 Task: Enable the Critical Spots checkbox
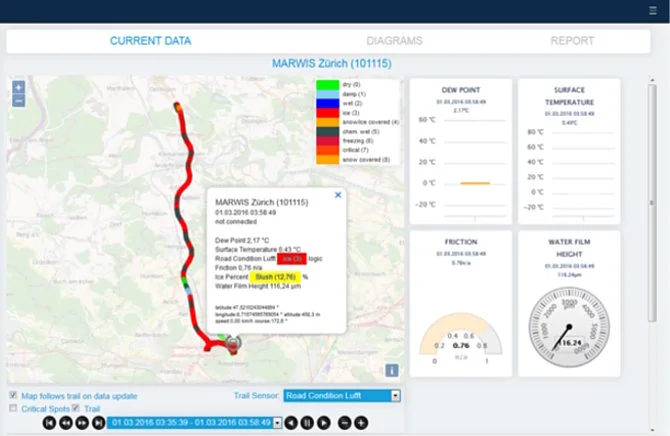pyautogui.click(x=13, y=408)
